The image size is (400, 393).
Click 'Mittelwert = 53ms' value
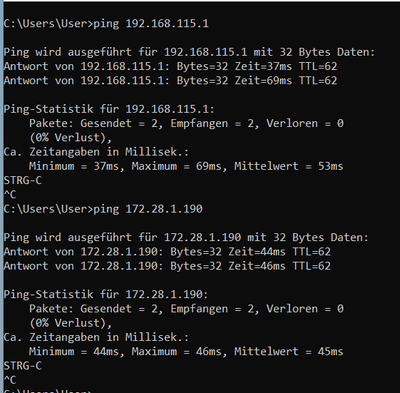[289, 166]
